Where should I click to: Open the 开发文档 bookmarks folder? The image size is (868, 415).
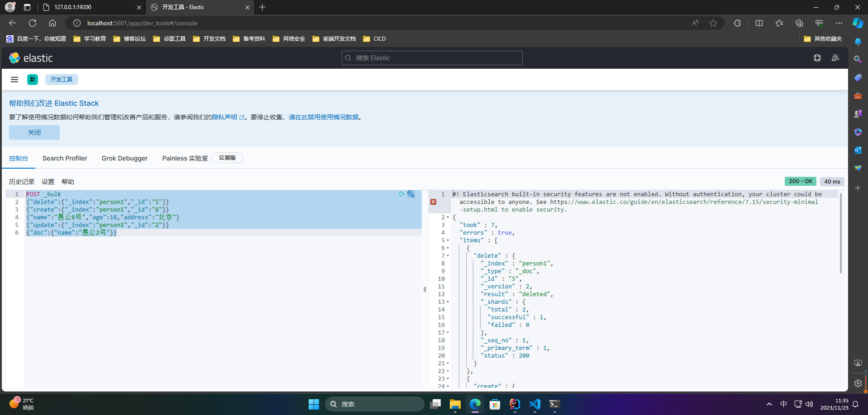tap(209, 39)
